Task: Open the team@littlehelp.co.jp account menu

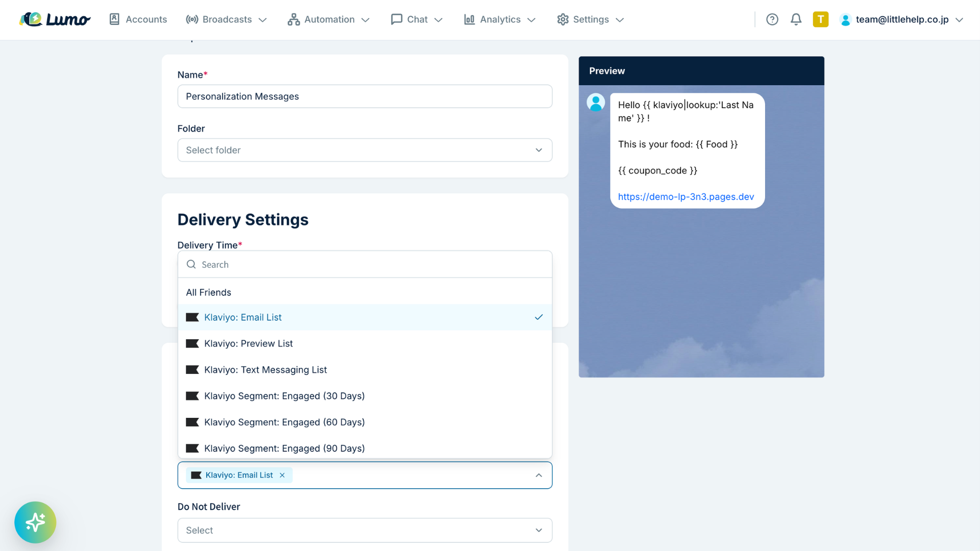Action: [901, 19]
